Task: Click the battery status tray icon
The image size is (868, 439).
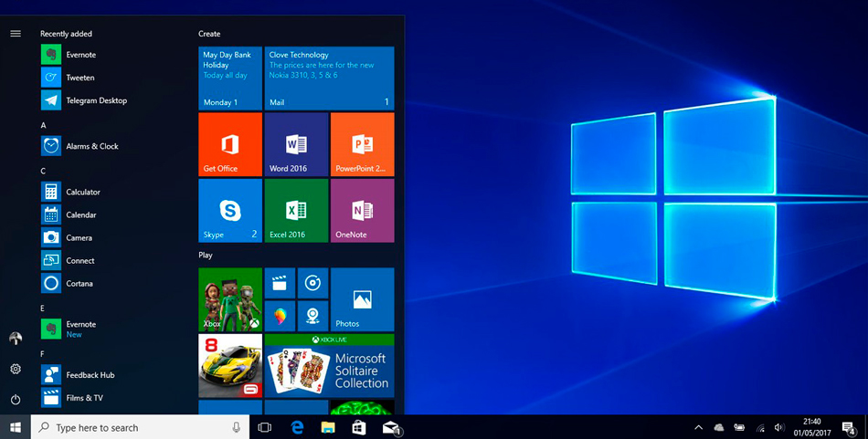Action: (739, 427)
